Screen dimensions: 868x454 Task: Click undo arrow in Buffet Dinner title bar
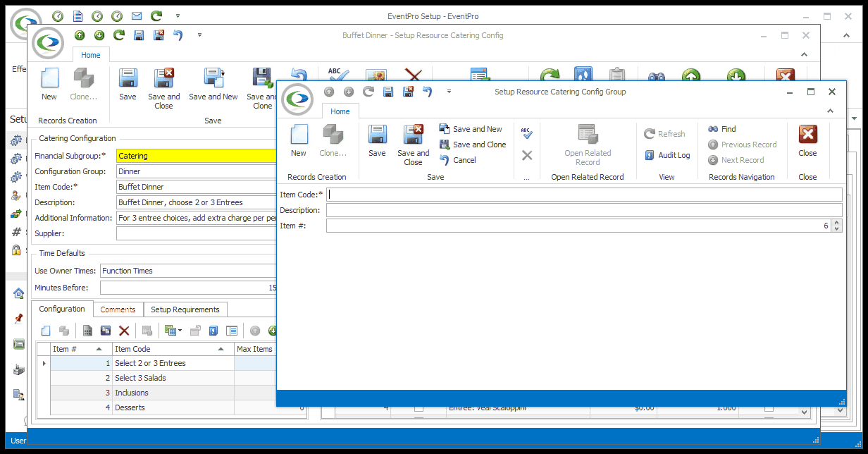pyautogui.click(x=178, y=35)
